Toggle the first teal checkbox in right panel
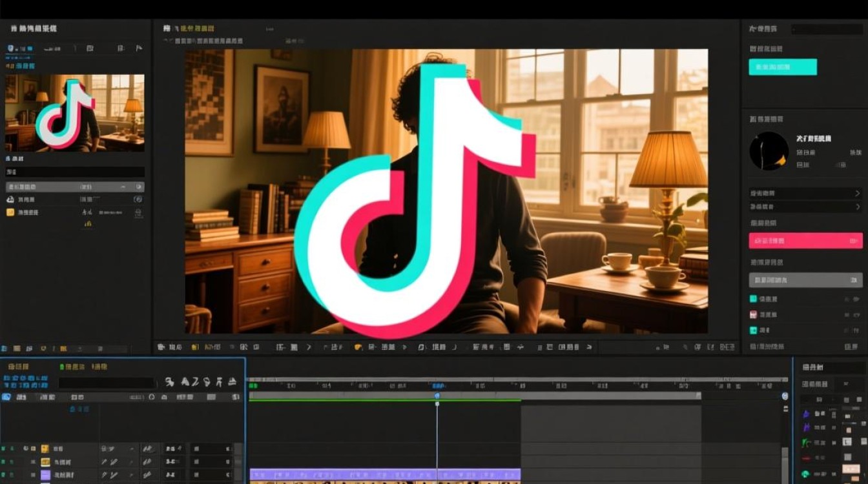 (x=753, y=299)
